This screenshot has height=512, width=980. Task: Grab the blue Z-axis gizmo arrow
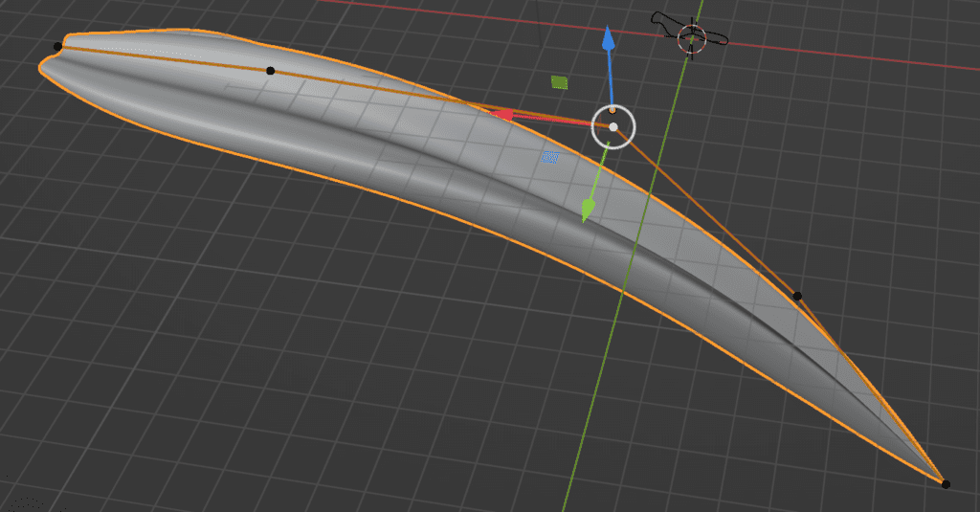(x=608, y=39)
